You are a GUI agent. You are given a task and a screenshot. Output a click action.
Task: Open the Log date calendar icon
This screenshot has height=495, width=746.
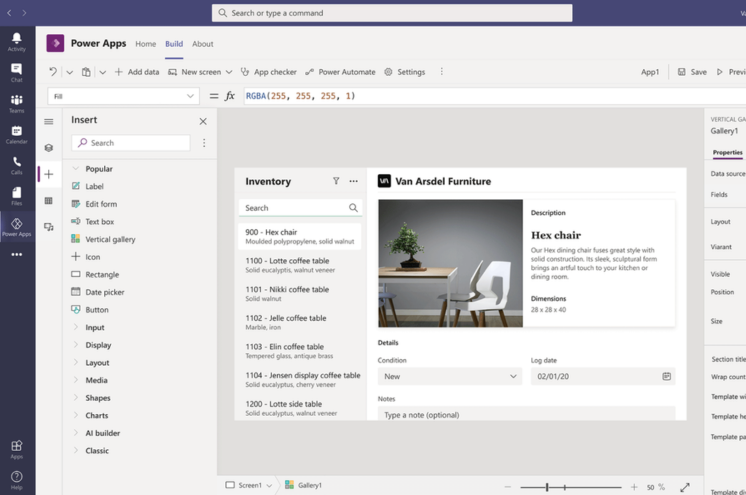667,376
